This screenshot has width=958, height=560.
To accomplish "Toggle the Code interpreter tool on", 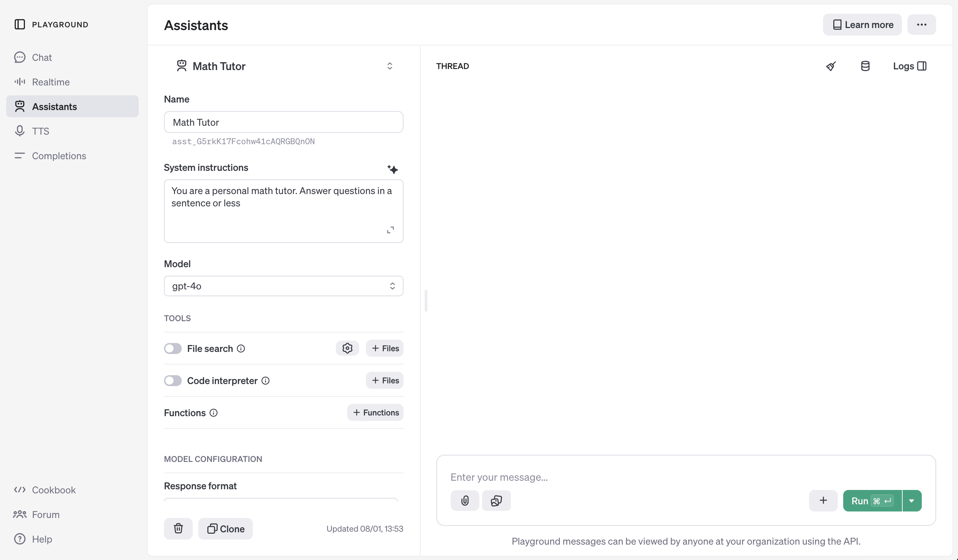I will (x=172, y=380).
